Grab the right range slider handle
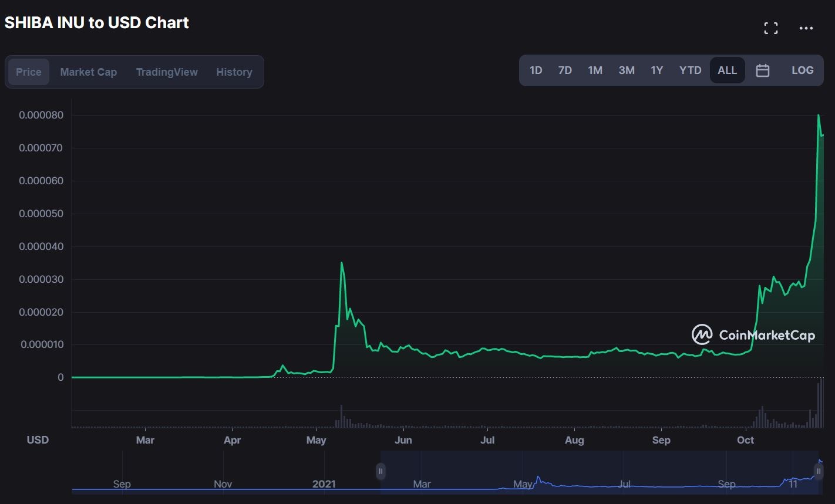Viewport: 835px width, 504px height. [819, 471]
